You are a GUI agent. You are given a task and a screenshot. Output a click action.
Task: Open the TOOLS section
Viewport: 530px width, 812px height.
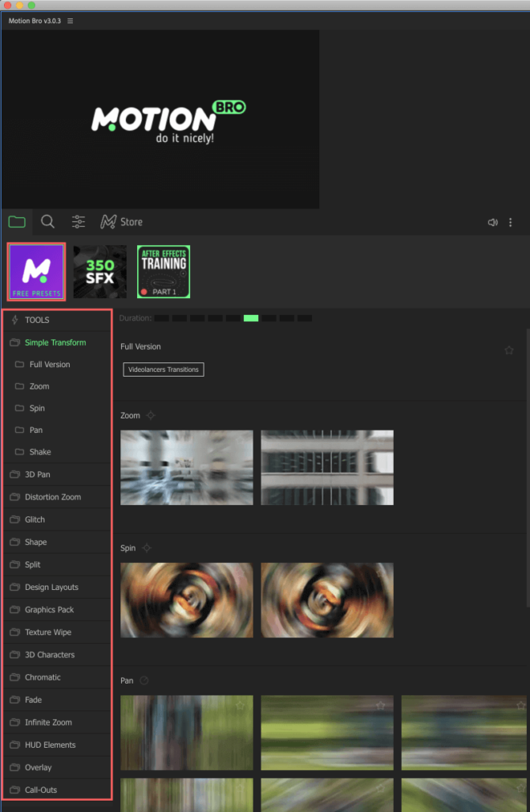[x=57, y=320]
